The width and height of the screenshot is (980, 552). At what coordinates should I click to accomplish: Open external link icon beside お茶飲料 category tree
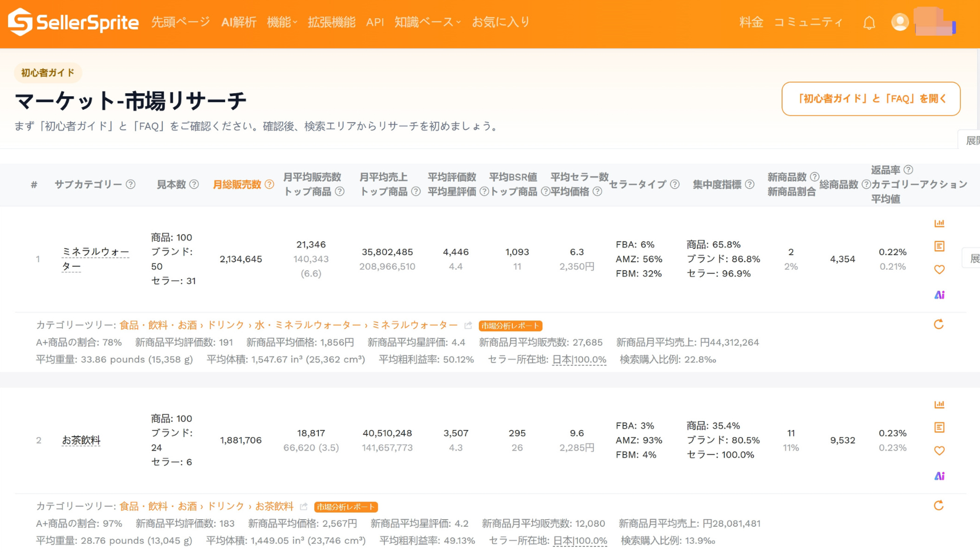coord(304,507)
